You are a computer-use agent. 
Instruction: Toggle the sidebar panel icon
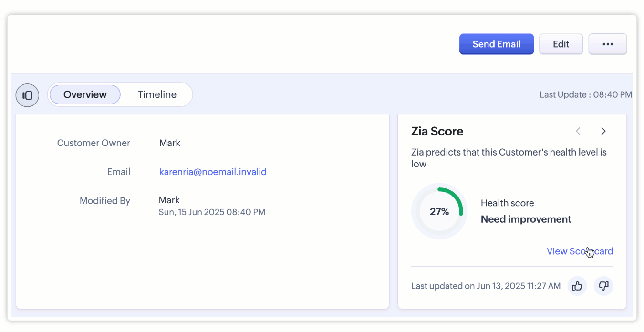pyautogui.click(x=27, y=95)
